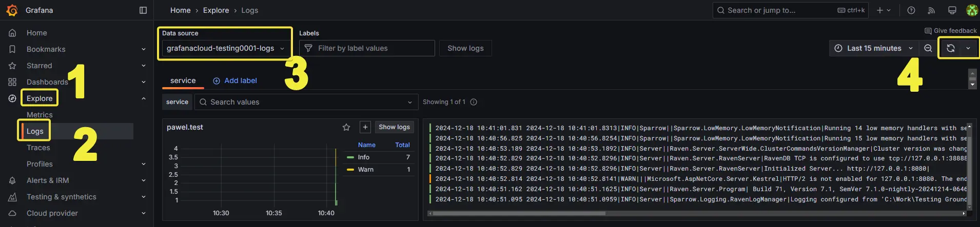The width and height of the screenshot is (980, 227).
Task: Click the Give feedback link
Action: pos(950,31)
